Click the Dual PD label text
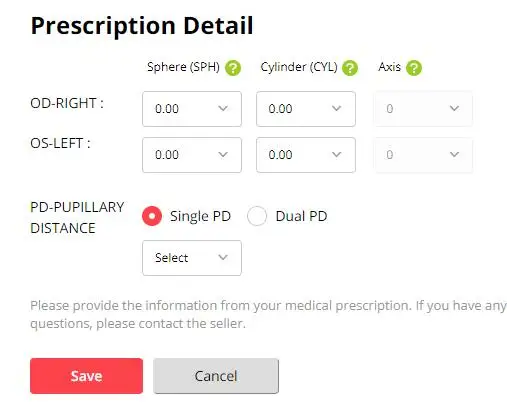 point(301,216)
